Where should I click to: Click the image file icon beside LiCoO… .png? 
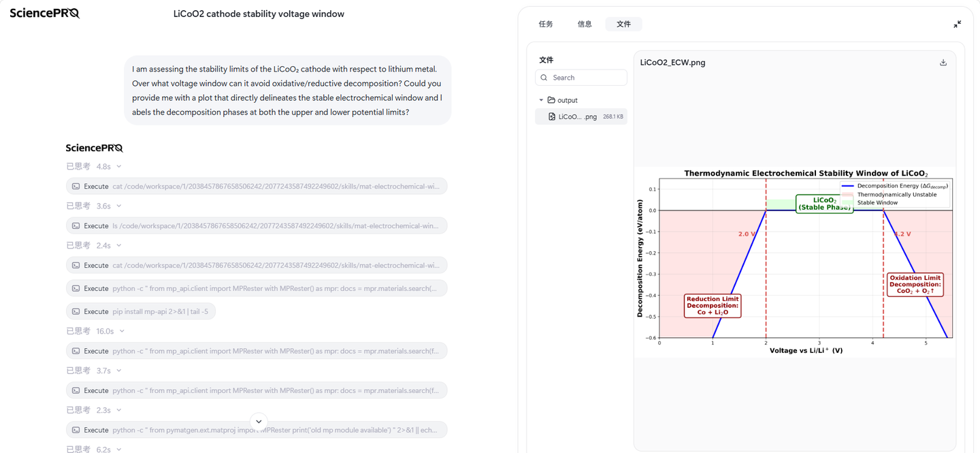click(552, 116)
